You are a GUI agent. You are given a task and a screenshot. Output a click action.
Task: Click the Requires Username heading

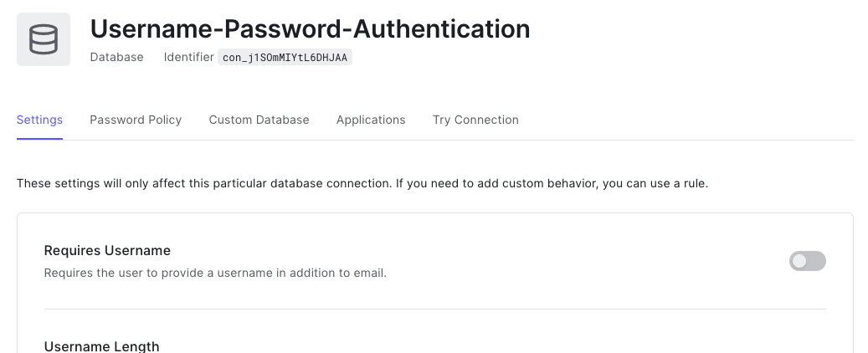pos(107,250)
